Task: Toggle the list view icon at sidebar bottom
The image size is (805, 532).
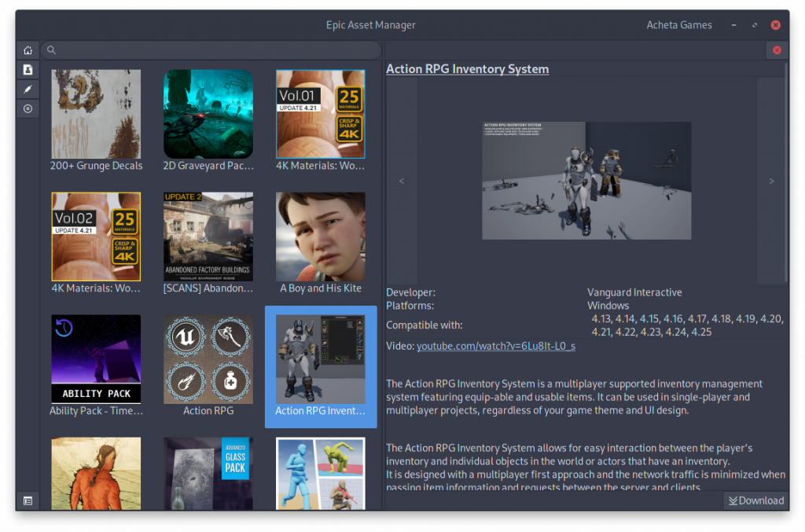Action: point(28,501)
